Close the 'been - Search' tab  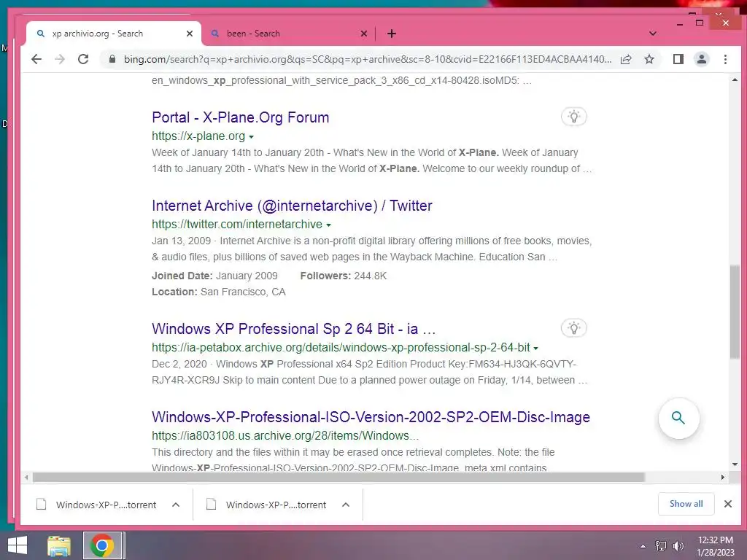pyautogui.click(x=364, y=34)
